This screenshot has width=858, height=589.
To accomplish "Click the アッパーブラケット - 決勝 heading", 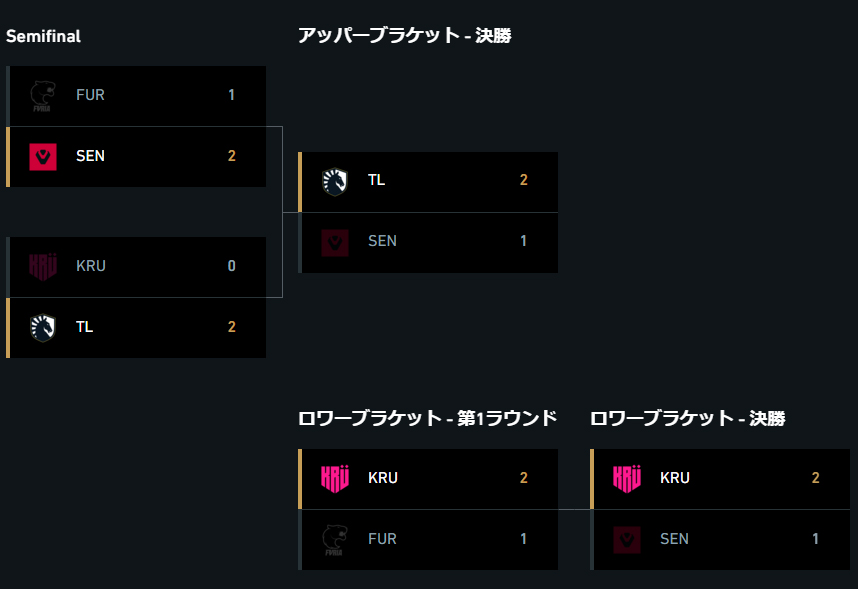I will (404, 35).
